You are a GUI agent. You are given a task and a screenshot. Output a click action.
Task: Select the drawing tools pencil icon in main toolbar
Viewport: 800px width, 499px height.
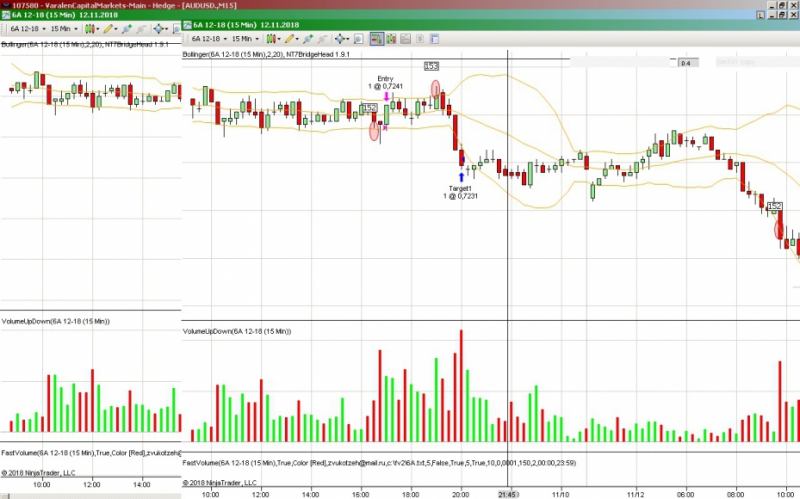[x=289, y=39]
